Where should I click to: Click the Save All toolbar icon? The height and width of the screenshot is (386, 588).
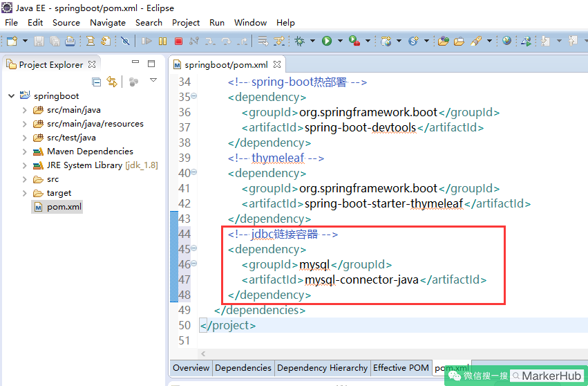[x=55, y=41]
